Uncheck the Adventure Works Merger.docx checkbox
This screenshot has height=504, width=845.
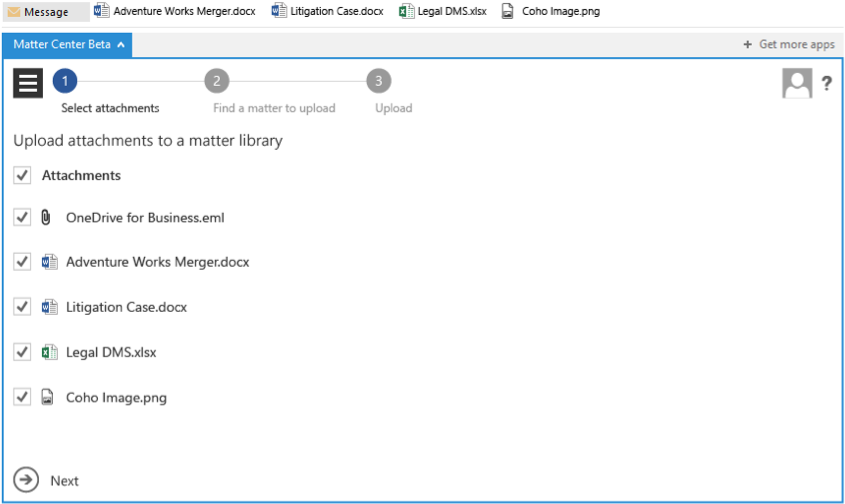[22, 262]
